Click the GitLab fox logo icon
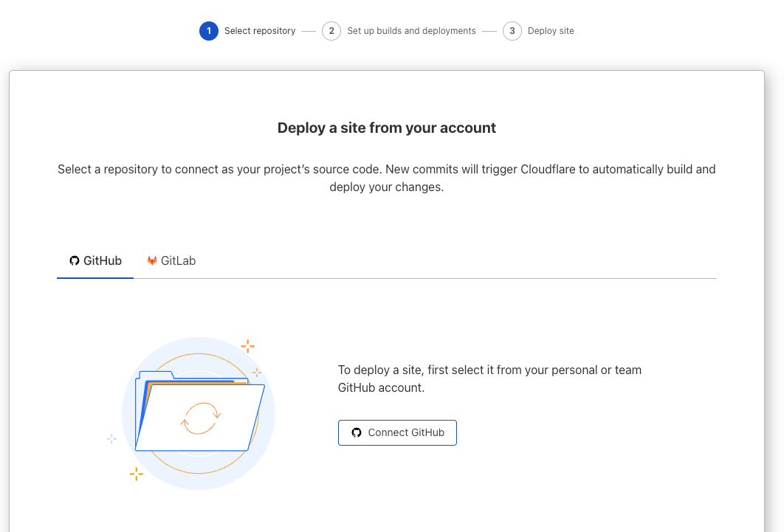 click(x=152, y=260)
